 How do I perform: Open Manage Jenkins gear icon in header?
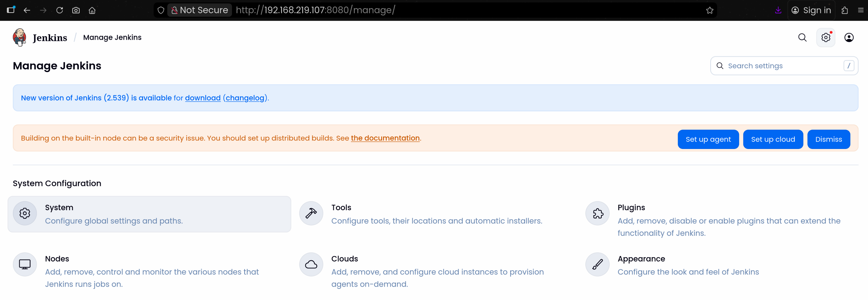(x=826, y=37)
